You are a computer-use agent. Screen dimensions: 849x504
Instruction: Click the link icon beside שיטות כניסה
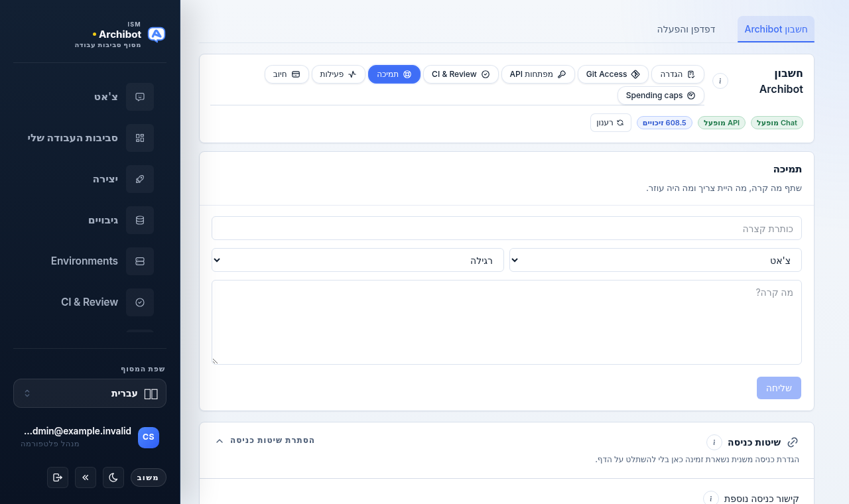point(793,442)
